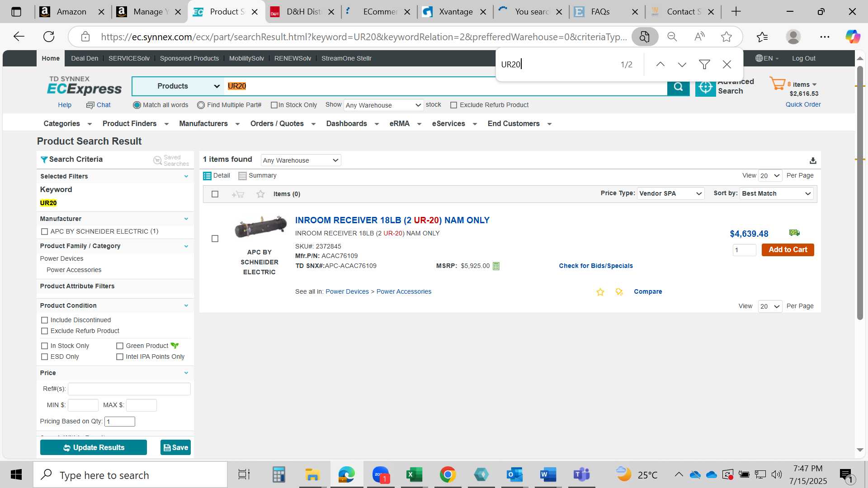
Task: Switch to Summary view icon
Action: (x=242, y=176)
